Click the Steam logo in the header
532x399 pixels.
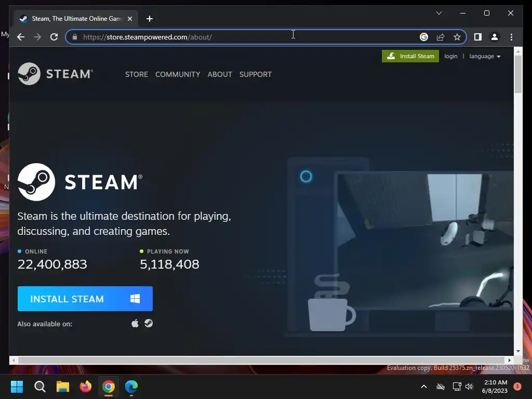click(x=55, y=74)
